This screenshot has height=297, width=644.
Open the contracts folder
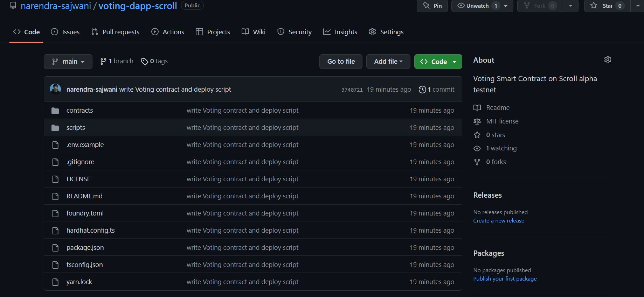pyautogui.click(x=79, y=110)
